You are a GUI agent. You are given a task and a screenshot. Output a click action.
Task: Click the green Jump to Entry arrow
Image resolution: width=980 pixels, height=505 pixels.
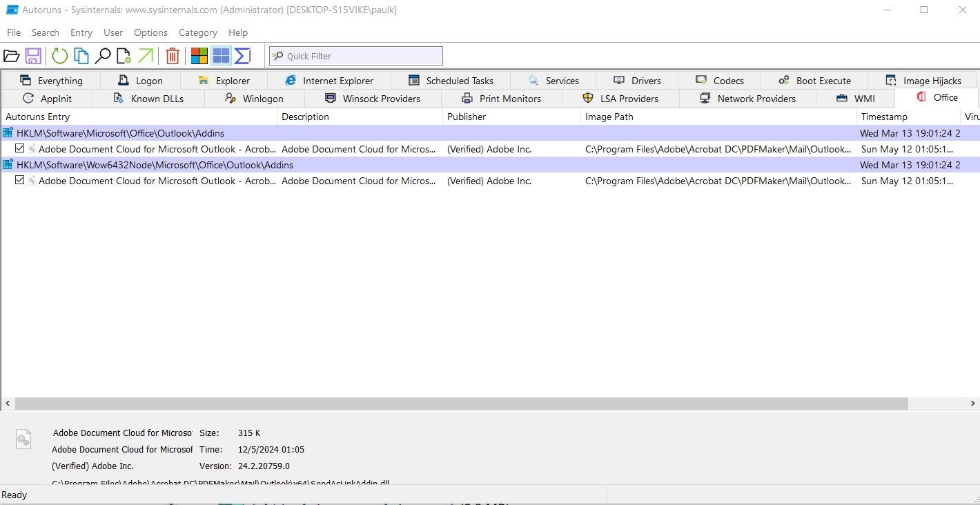click(x=146, y=56)
